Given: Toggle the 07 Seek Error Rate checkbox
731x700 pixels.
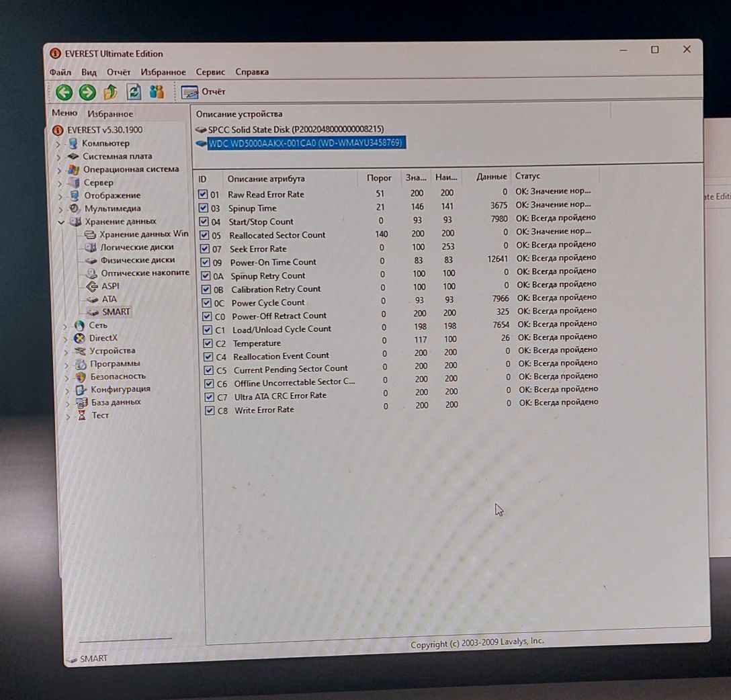Looking at the screenshot, I should [205, 249].
